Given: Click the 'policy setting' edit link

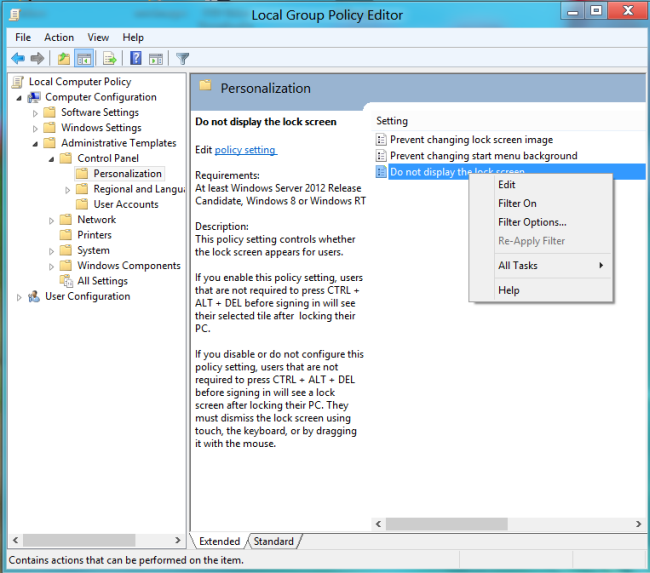Looking at the screenshot, I should tap(245, 150).
